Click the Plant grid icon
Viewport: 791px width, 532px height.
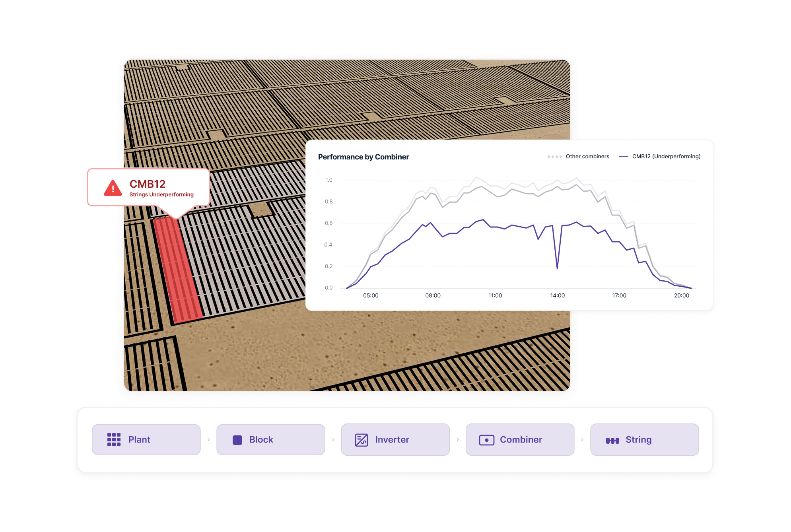(x=114, y=439)
